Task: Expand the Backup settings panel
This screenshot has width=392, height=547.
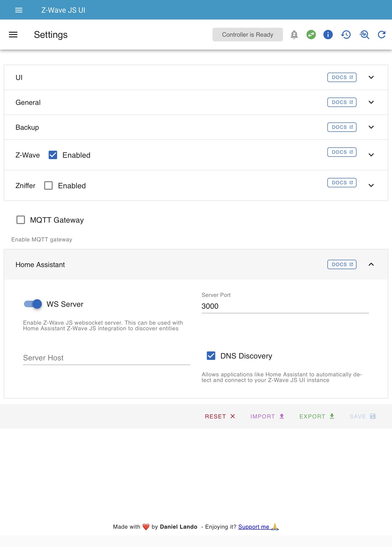Action: [x=371, y=127]
